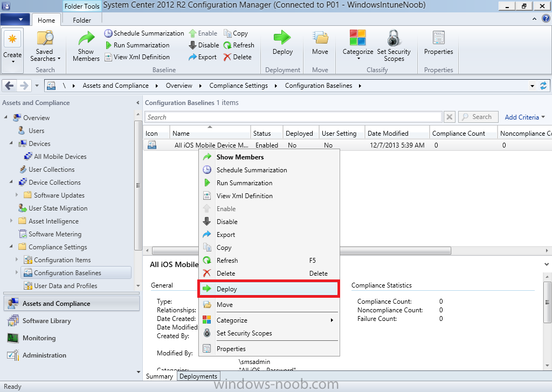This screenshot has width=552, height=392.
Task: Open the Categorize ribbon icon
Action: tap(358, 38)
